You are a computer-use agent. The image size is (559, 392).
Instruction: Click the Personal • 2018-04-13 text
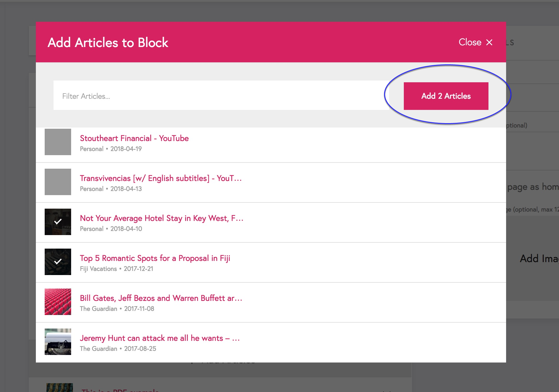[x=111, y=189]
